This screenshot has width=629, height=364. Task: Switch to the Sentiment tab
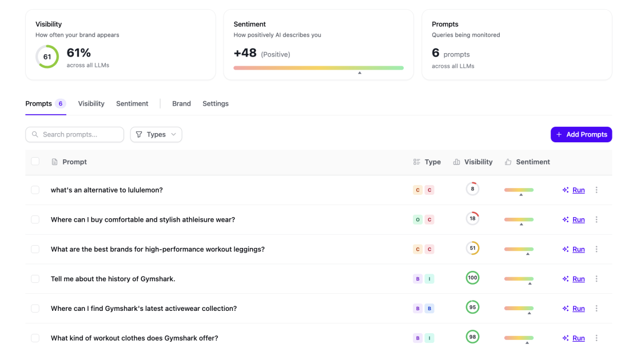tap(132, 103)
